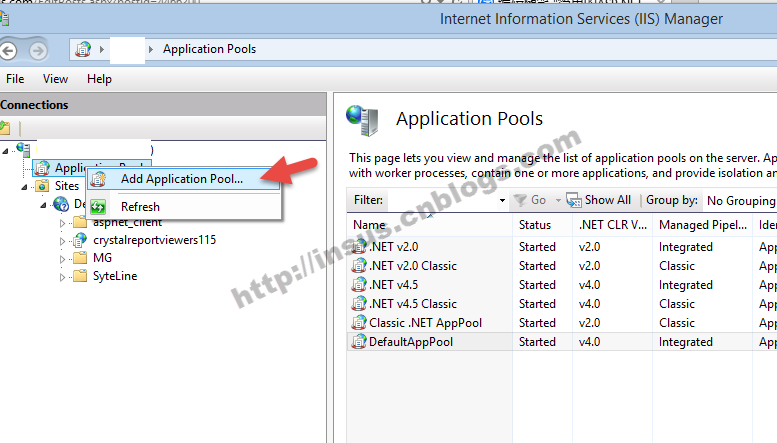Click the Show All button
The image size is (777, 443).
click(599, 200)
